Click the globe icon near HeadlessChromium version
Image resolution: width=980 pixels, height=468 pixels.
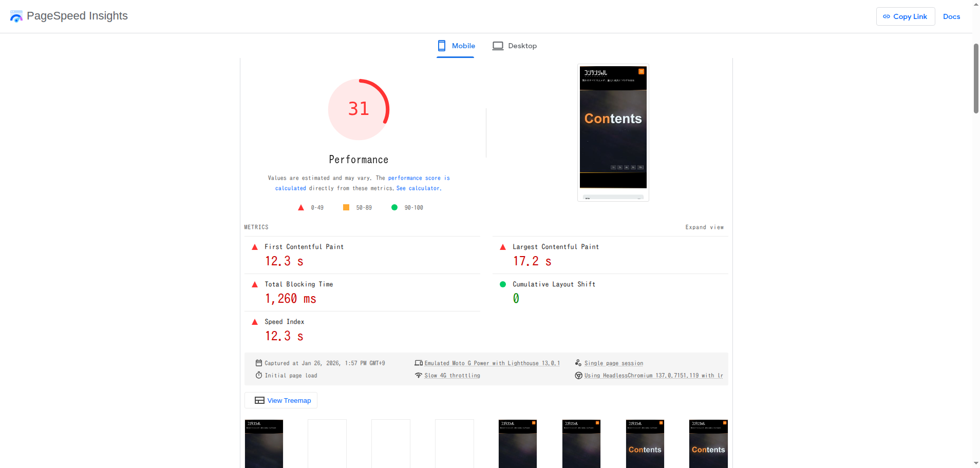click(x=579, y=375)
